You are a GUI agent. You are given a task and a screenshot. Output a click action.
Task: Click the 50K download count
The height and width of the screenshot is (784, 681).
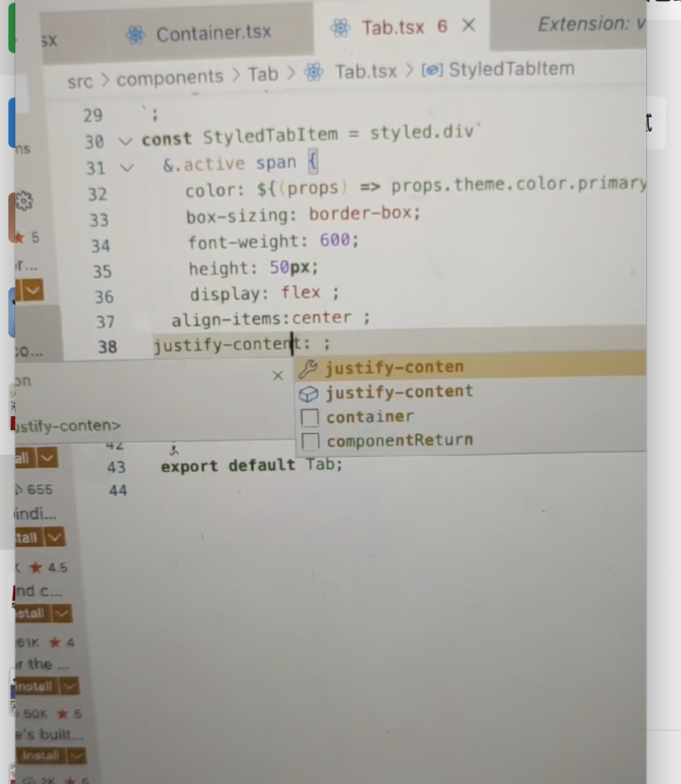click(x=35, y=714)
